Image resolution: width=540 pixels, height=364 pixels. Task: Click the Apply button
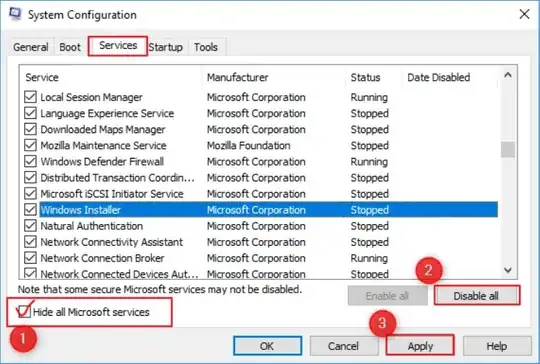click(x=420, y=346)
